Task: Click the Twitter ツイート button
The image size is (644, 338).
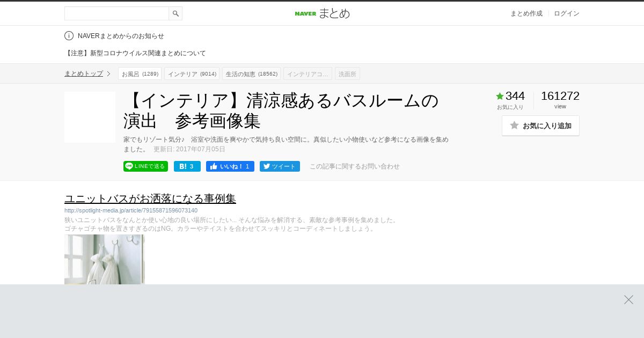Action: coord(280,166)
